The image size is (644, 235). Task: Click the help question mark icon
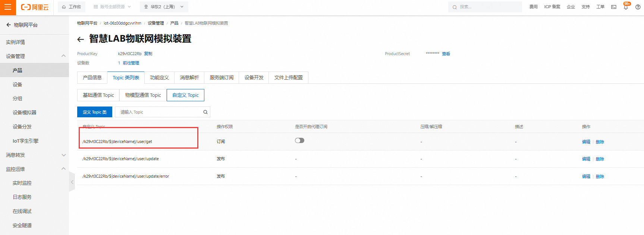pyautogui.click(x=638, y=7)
